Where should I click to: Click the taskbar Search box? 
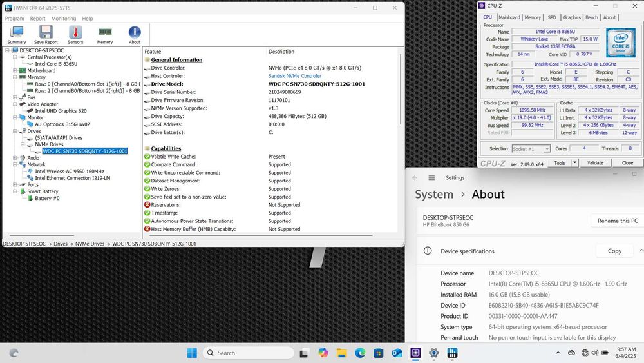(x=248, y=353)
